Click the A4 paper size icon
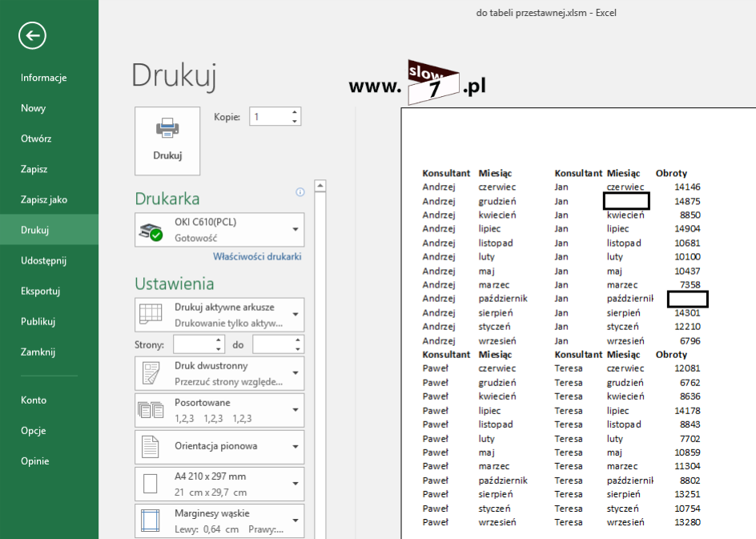Viewport: 756px width, 539px height. coord(151,484)
